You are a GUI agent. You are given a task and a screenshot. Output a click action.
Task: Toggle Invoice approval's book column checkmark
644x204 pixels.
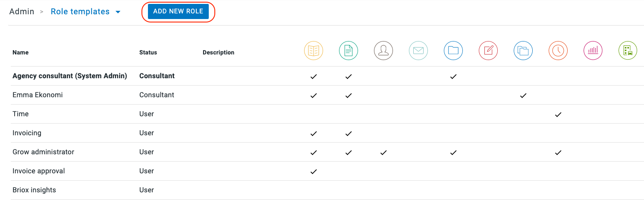314,172
